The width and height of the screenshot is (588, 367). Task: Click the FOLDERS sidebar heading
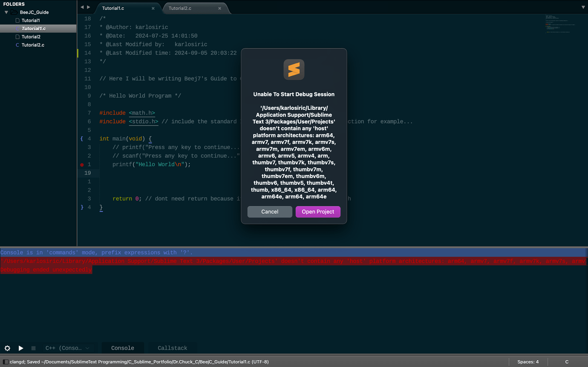(14, 4)
